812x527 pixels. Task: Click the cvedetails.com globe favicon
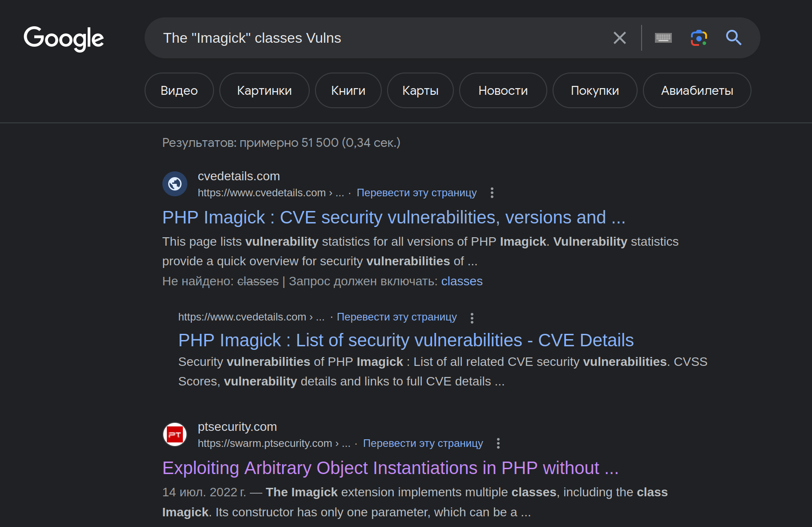click(x=175, y=184)
